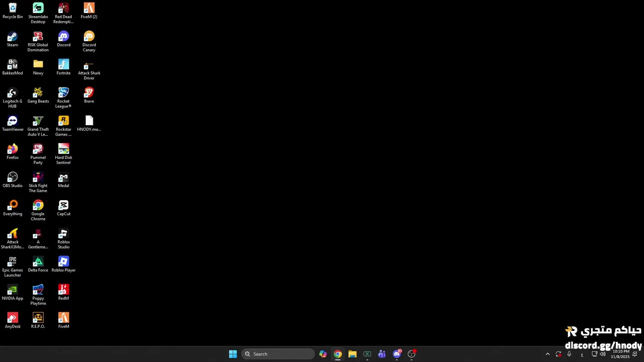Select the Epic Games Launcher icon
Viewport: 644px width, 362px height.
(13, 266)
